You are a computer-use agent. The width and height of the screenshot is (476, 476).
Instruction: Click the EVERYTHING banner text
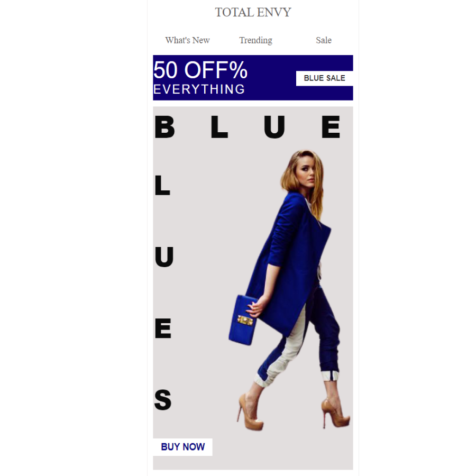tap(199, 89)
